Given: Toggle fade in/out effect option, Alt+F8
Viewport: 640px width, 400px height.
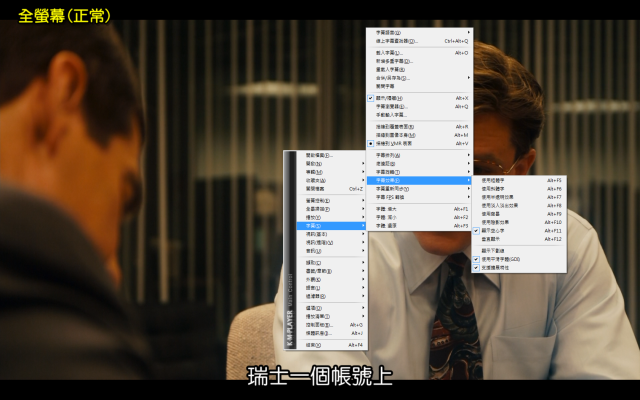Looking at the screenshot, I should click(x=519, y=206).
